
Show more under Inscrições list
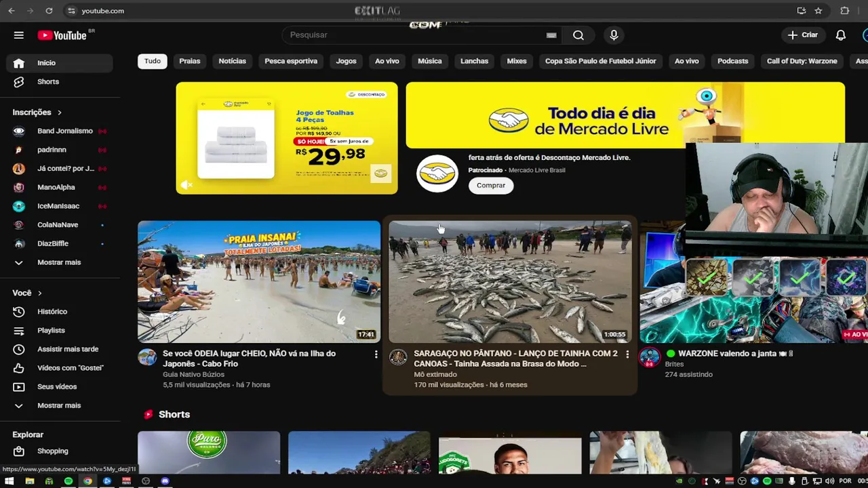coord(60,262)
